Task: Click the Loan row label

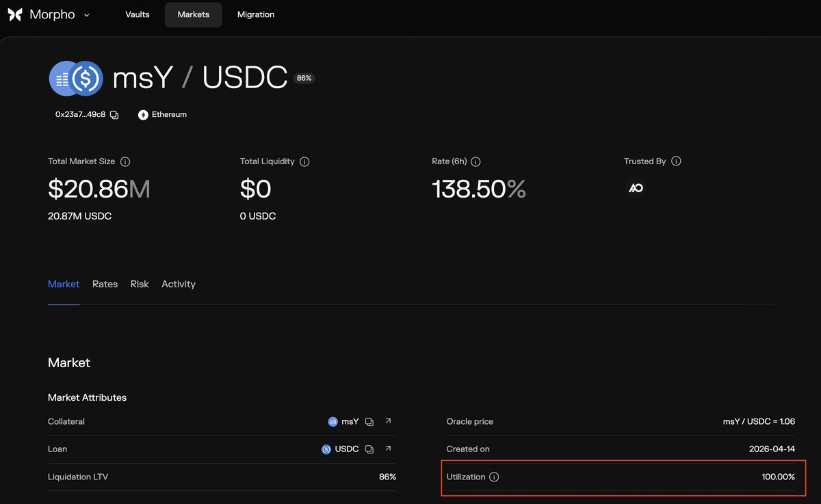Action: pyautogui.click(x=57, y=449)
